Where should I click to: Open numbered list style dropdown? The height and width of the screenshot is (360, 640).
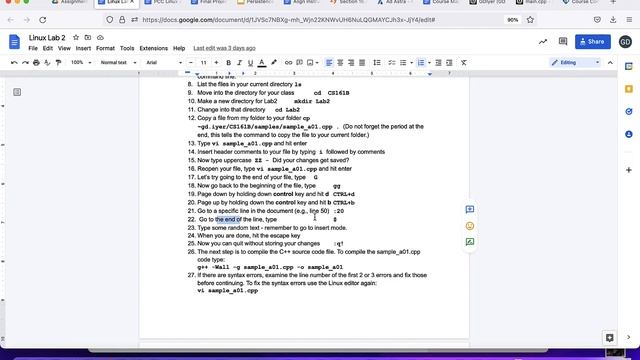pos(429,62)
